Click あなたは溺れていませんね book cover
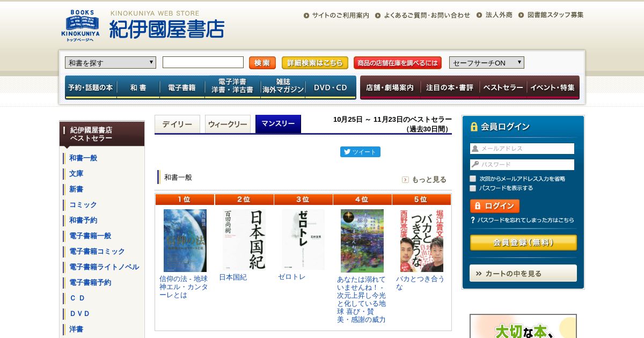This screenshot has width=644, height=338. tap(362, 241)
